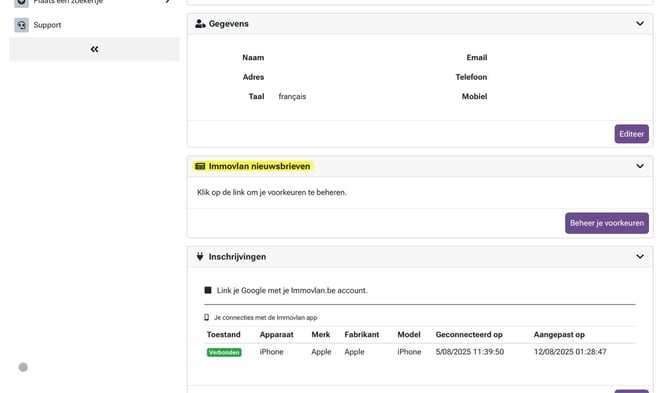The width and height of the screenshot is (670, 393).
Task: Click the 'français' language value
Action: (x=292, y=97)
